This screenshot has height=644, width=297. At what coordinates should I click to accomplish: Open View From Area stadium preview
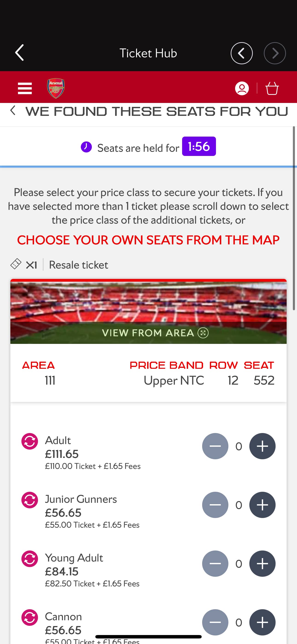(x=155, y=333)
